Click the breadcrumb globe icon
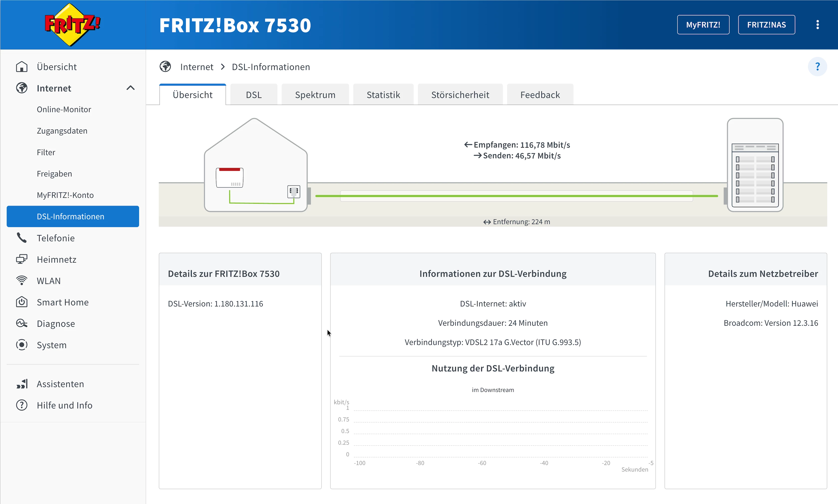The width and height of the screenshot is (838, 504). [x=165, y=66]
